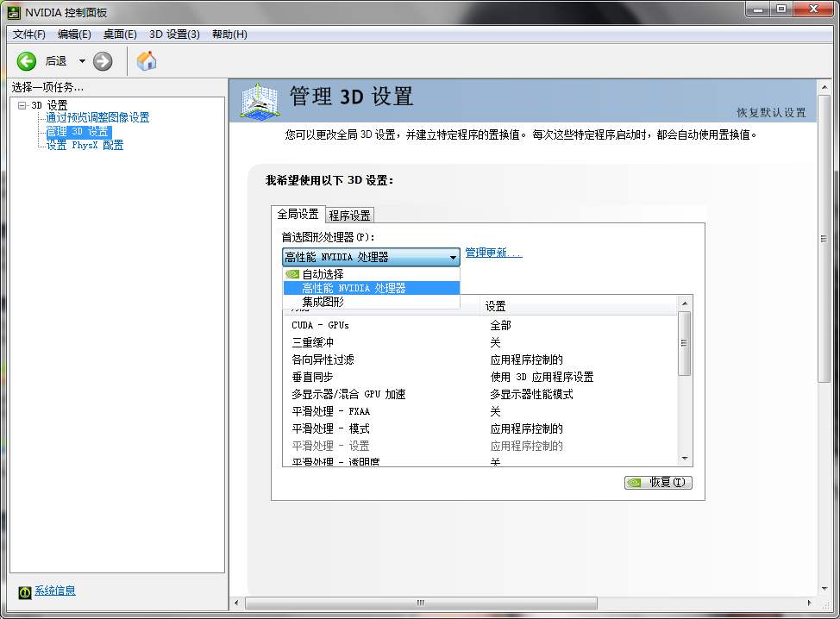This screenshot has height=619, width=840.
Task: Select 多显示器/混合 GPU 加速 row
Action: click(x=480, y=394)
